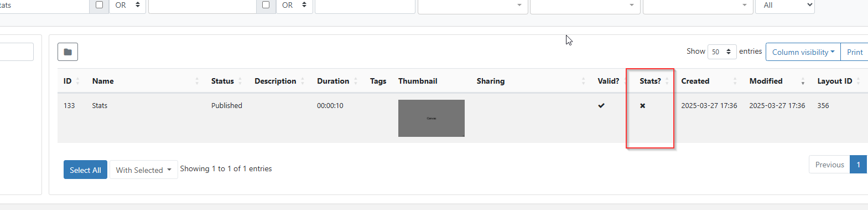Expand With Selected dropdown
This screenshot has height=210, width=868.
pos(143,170)
